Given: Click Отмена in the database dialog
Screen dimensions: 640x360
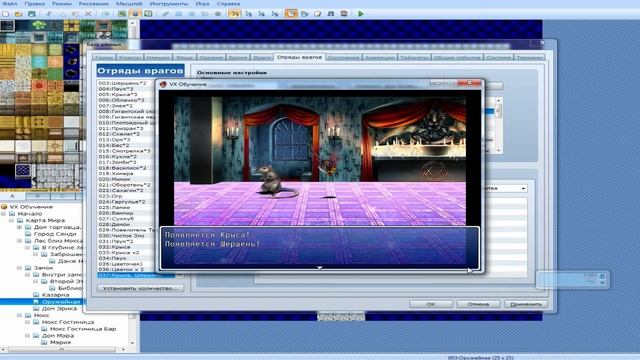Looking at the screenshot, I should click(478, 304).
